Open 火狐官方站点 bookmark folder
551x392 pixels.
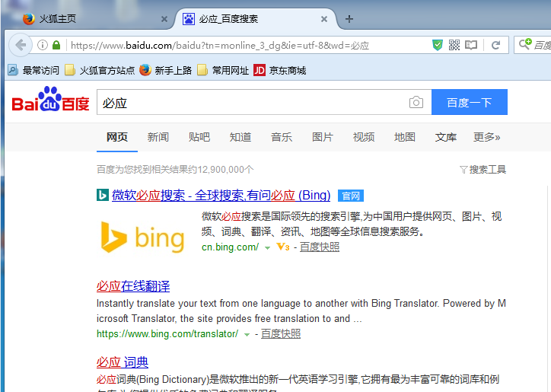100,70
